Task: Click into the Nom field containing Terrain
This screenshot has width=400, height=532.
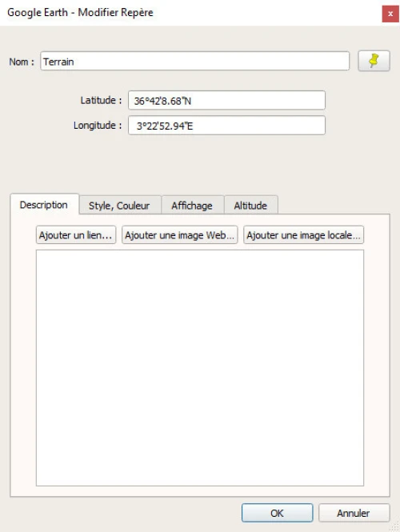Action: click(x=194, y=62)
